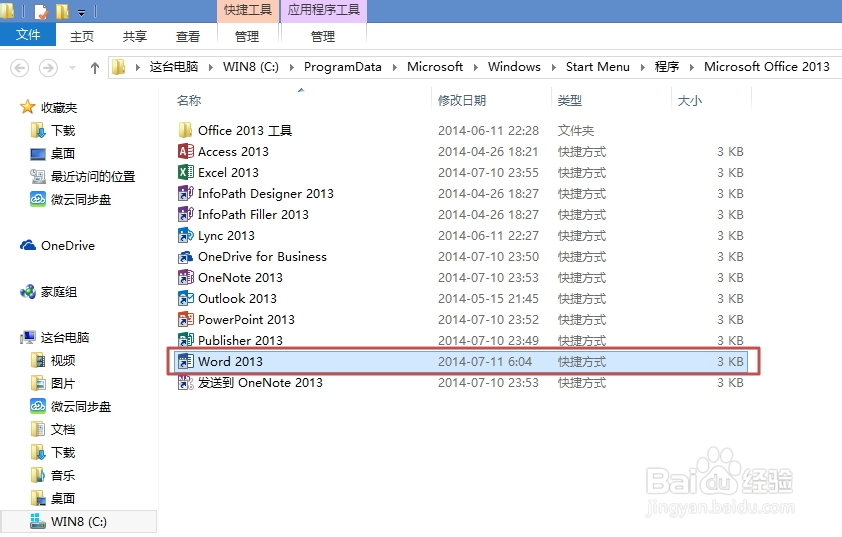The height and width of the screenshot is (537, 842).
Task: Open 管理 tab under 快捷工具
Action: tap(247, 36)
